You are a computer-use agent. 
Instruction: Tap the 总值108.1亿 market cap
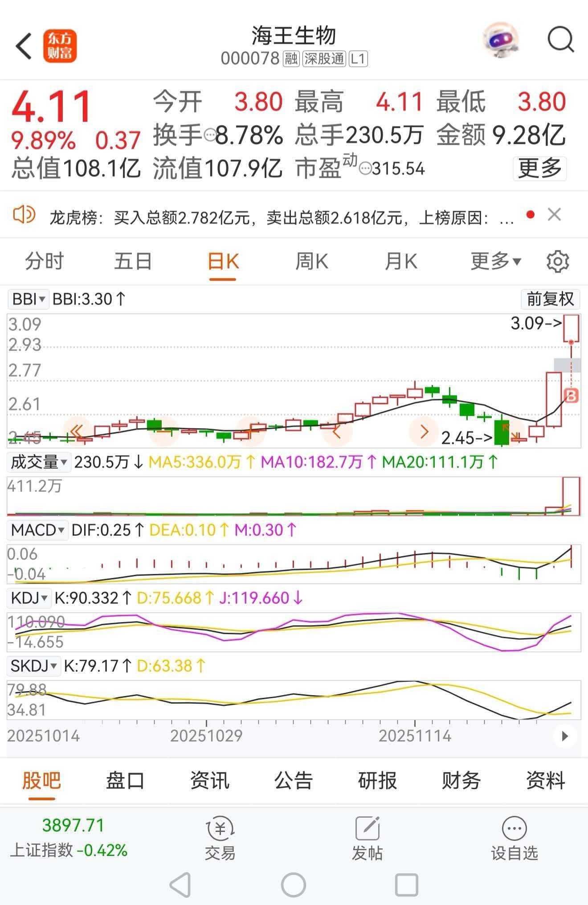coord(76,168)
